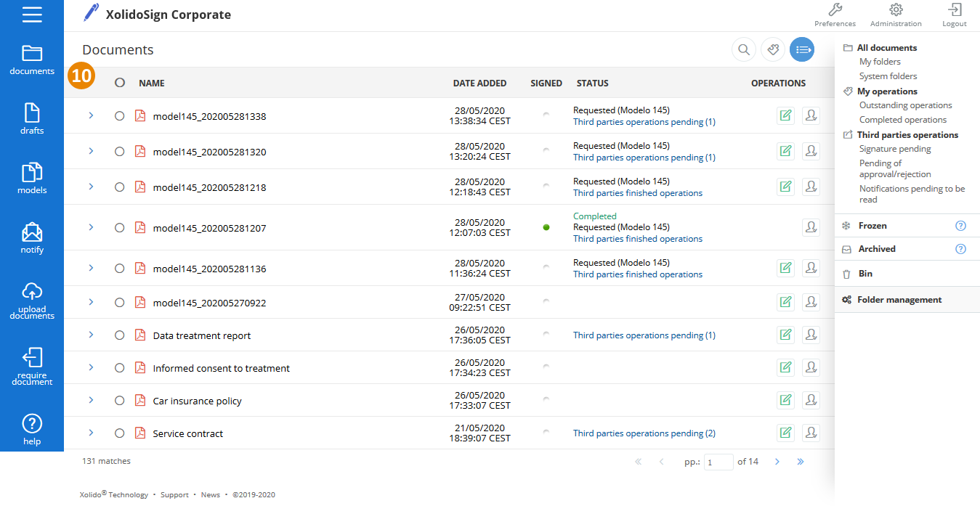Click user icon for Informed consent to treatment
The height and width of the screenshot is (506, 980).
(x=811, y=367)
